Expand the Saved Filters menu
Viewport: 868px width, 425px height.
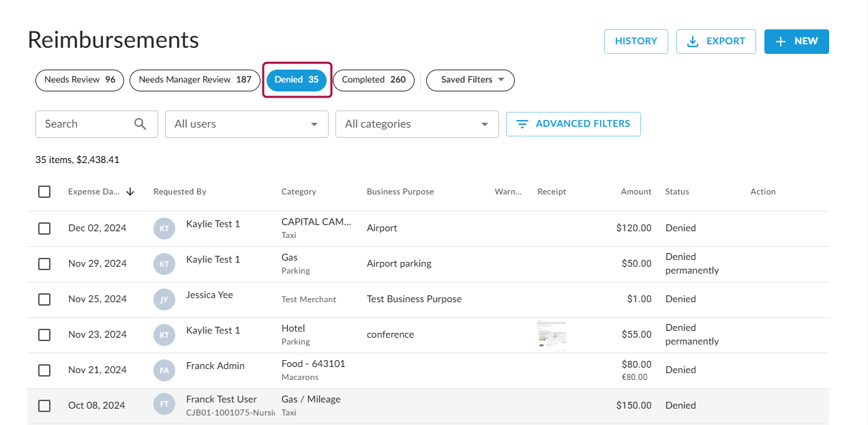470,80
